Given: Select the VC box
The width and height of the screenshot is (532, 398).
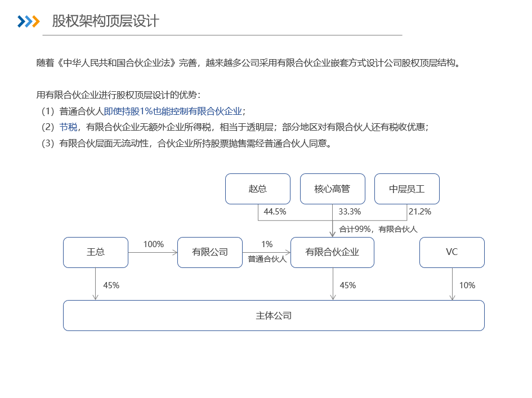Looking at the screenshot, I should click(452, 252).
